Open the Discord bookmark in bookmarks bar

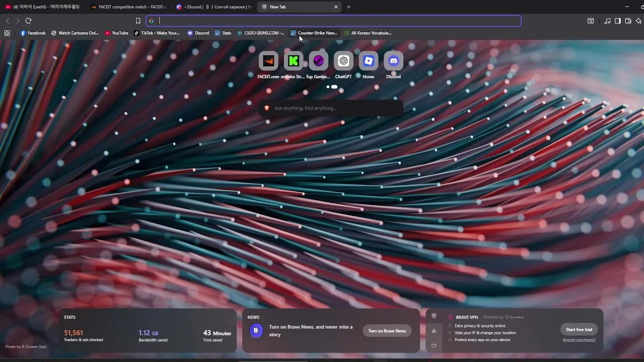click(x=198, y=33)
